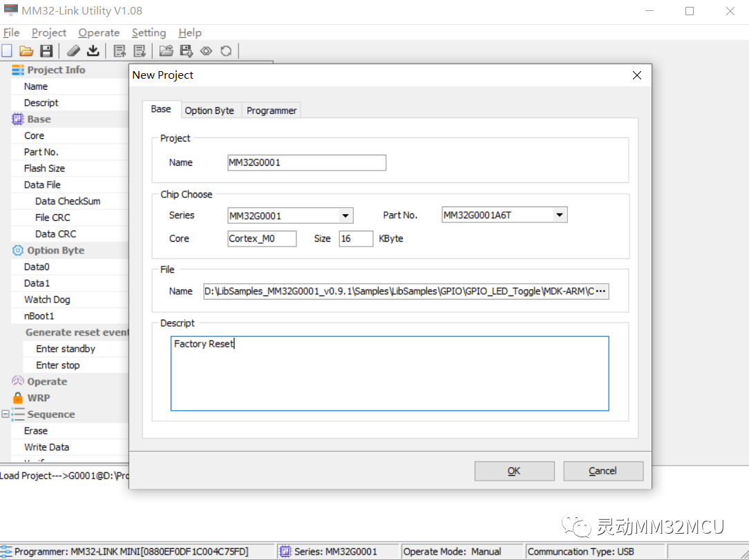
Task: Click the Descript text area
Action: [x=390, y=374]
